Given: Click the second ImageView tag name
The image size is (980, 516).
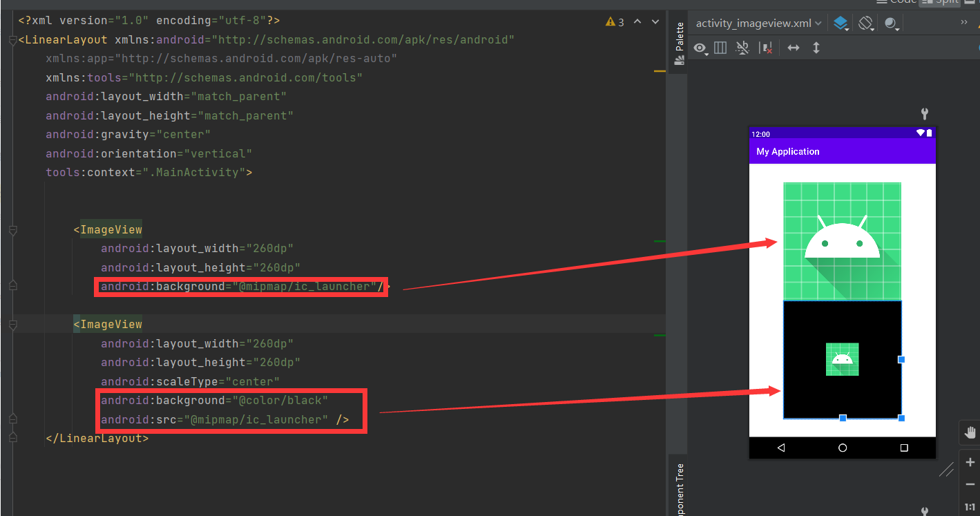Looking at the screenshot, I should pyautogui.click(x=111, y=324).
